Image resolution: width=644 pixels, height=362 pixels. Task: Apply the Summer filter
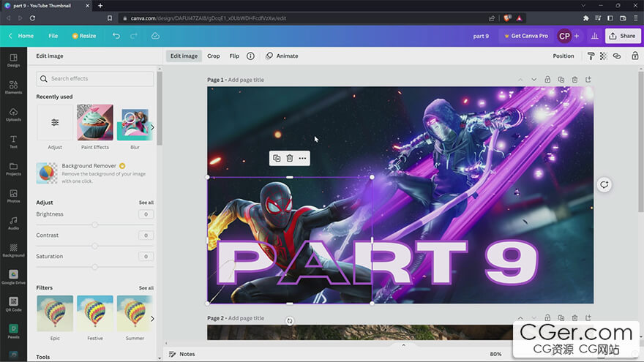click(x=135, y=313)
